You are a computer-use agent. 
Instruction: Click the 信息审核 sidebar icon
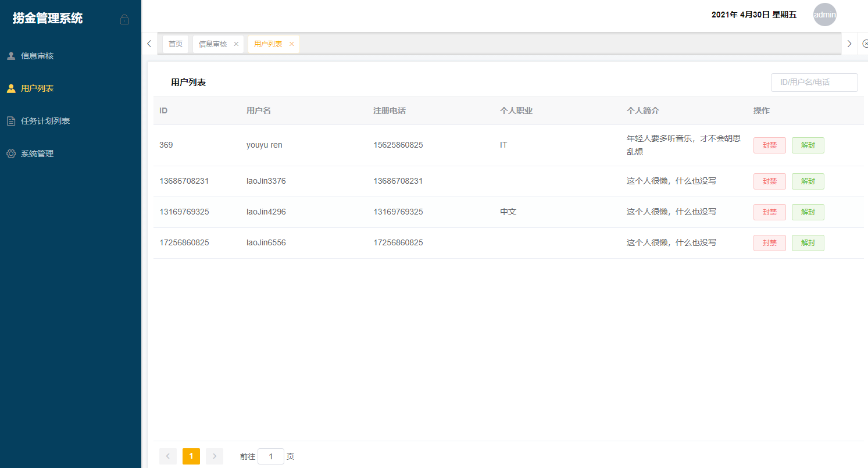coord(11,56)
